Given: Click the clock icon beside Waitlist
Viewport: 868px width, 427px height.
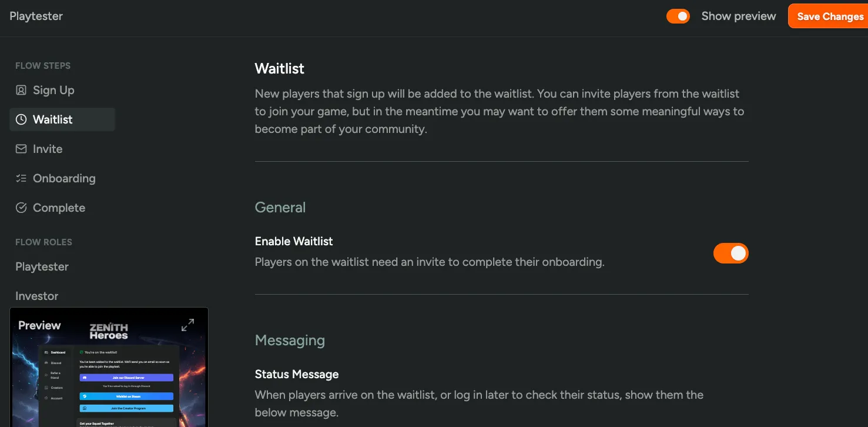Looking at the screenshot, I should coord(21,119).
